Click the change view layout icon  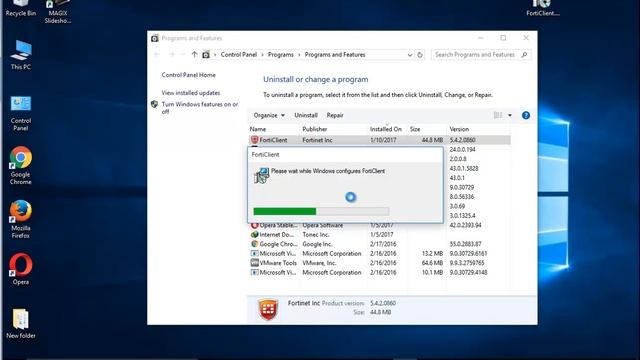point(498,116)
